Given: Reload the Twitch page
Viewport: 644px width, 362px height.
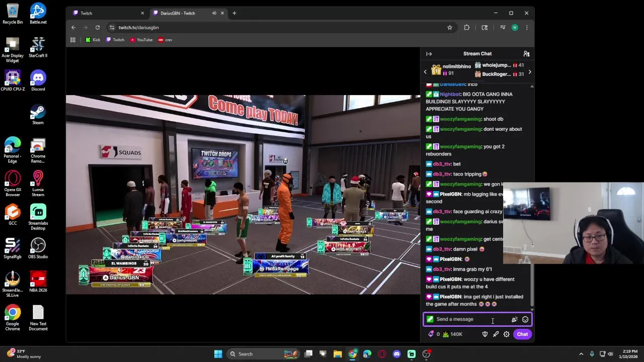Looking at the screenshot, I should point(98,28).
